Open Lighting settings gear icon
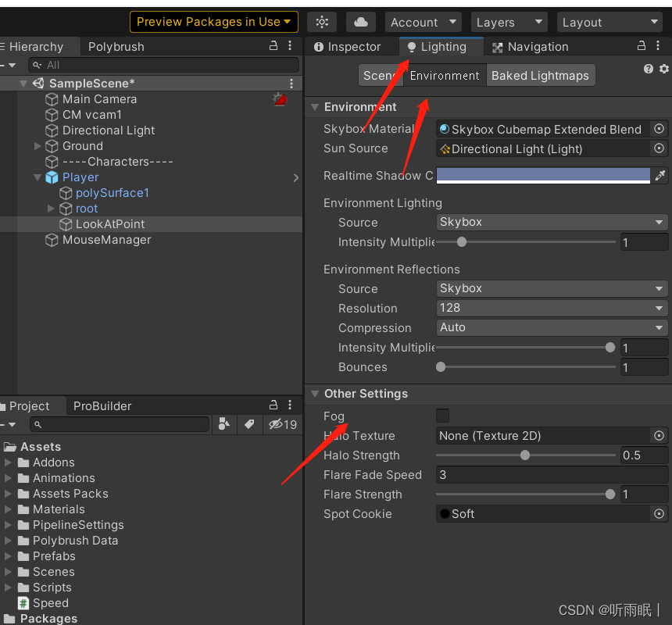Image resolution: width=672 pixels, height=625 pixels. tap(664, 69)
